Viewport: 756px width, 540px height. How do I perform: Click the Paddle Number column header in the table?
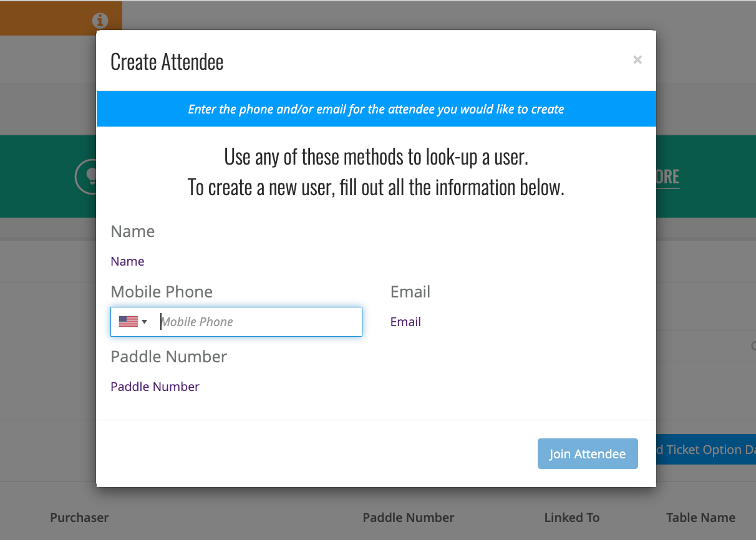(x=409, y=518)
